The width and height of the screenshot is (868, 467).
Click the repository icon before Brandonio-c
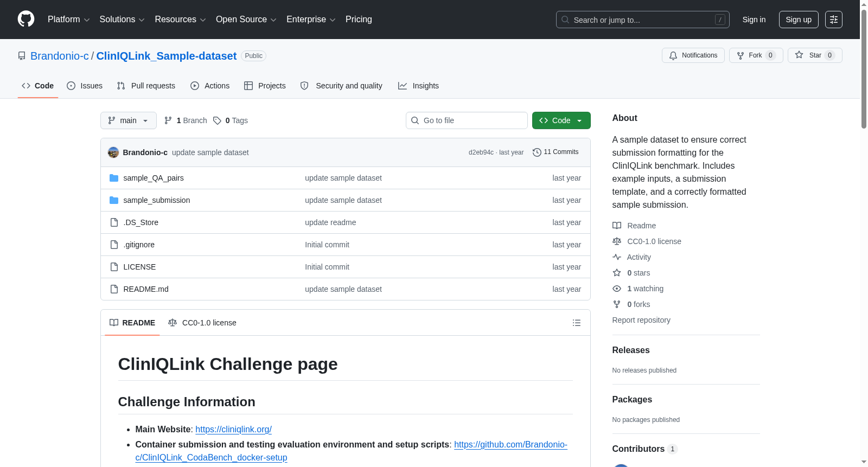click(x=22, y=56)
